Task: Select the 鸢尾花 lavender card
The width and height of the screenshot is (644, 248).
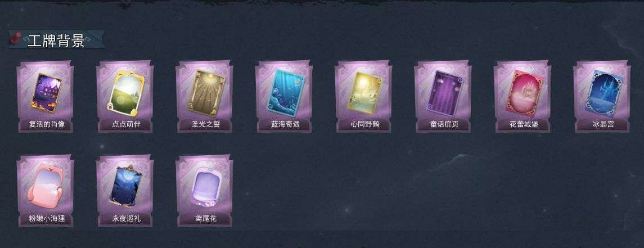Action: 205,191
